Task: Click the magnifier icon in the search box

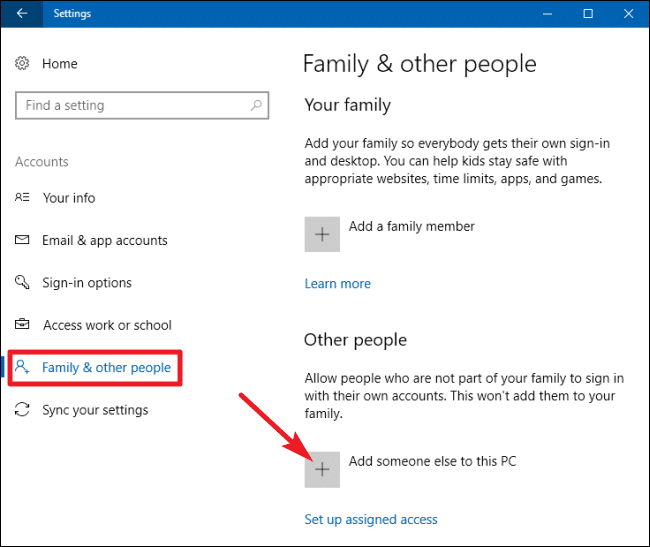Action: pos(256,105)
